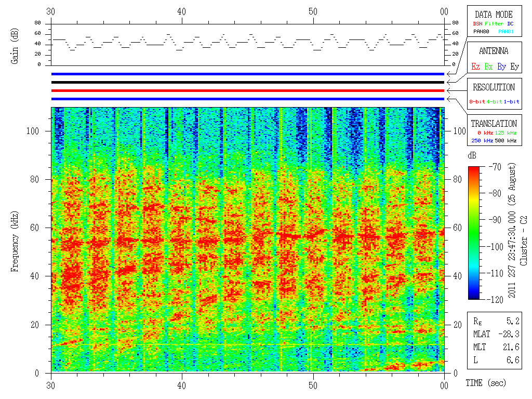
Task: Click the Cluster - C2 spacecraft label
Action: 524,241
